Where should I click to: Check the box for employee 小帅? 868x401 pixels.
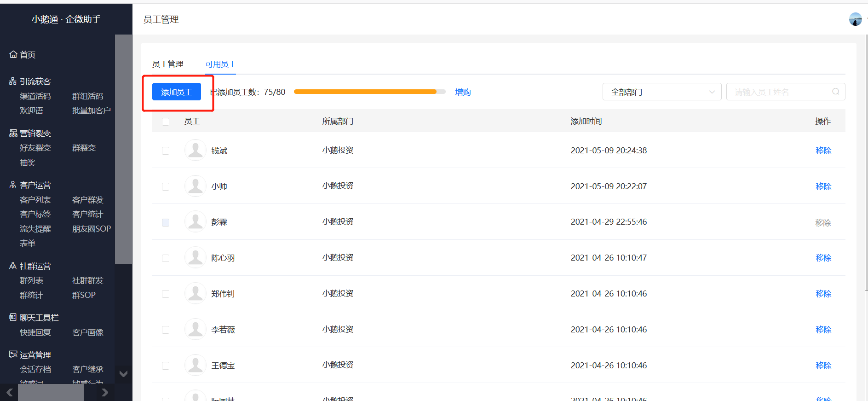(x=166, y=186)
